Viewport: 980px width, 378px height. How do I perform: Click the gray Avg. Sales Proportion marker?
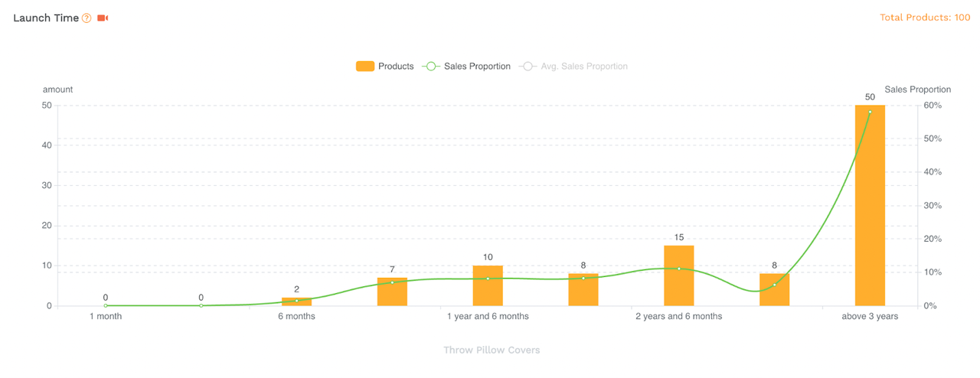coord(528,67)
